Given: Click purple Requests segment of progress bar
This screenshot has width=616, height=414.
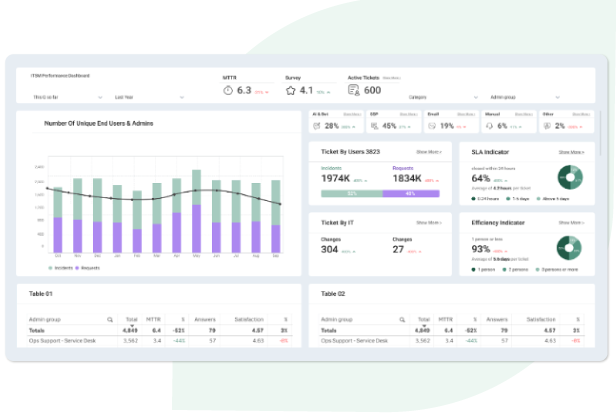Looking at the screenshot, I should click(411, 194).
